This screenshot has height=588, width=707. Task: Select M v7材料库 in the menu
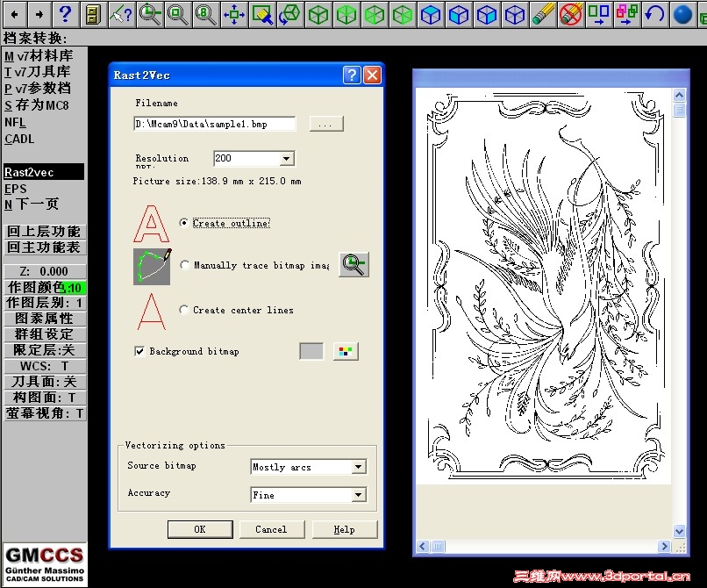39,56
